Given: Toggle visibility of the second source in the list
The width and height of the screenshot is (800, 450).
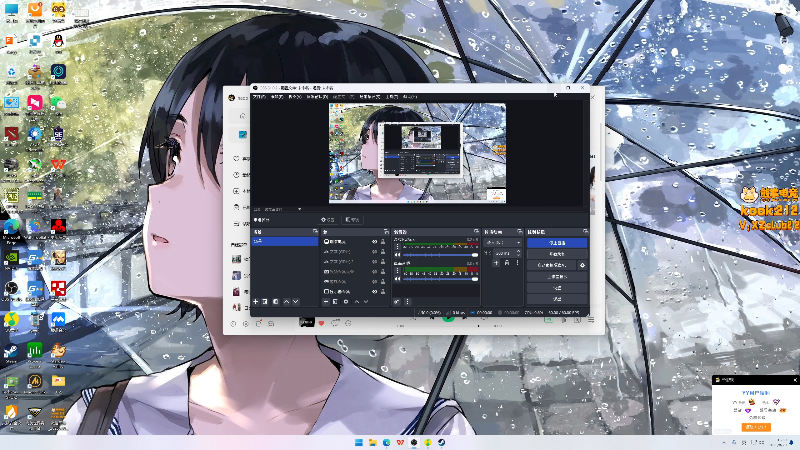Looking at the screenshot, I should tap(374, 252).
